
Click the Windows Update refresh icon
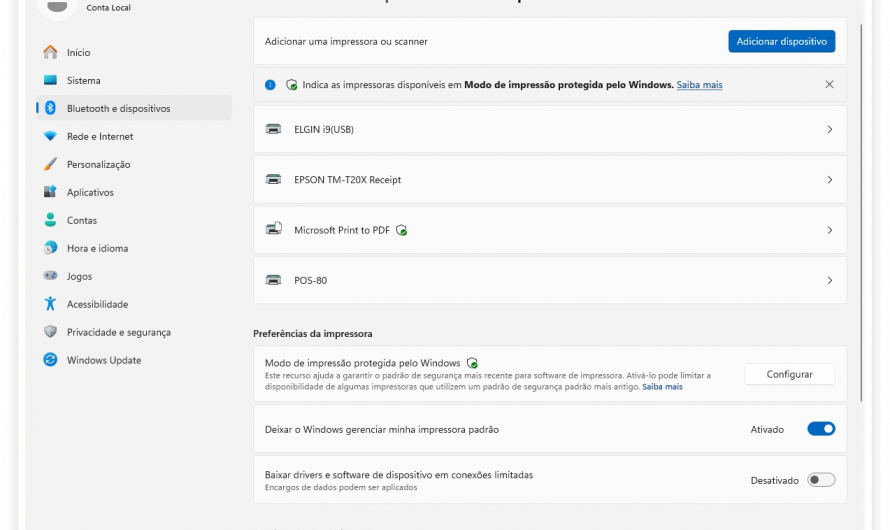50,360
